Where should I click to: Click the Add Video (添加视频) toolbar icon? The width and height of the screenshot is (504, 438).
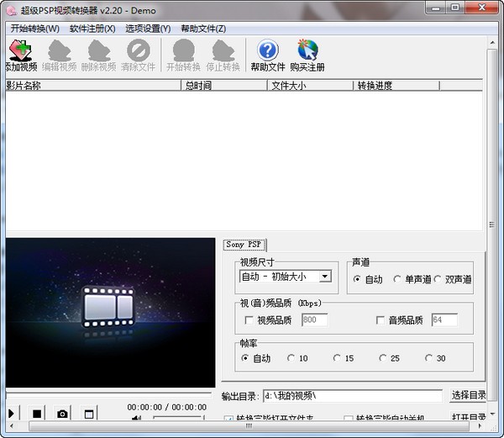tap(21, 55)
